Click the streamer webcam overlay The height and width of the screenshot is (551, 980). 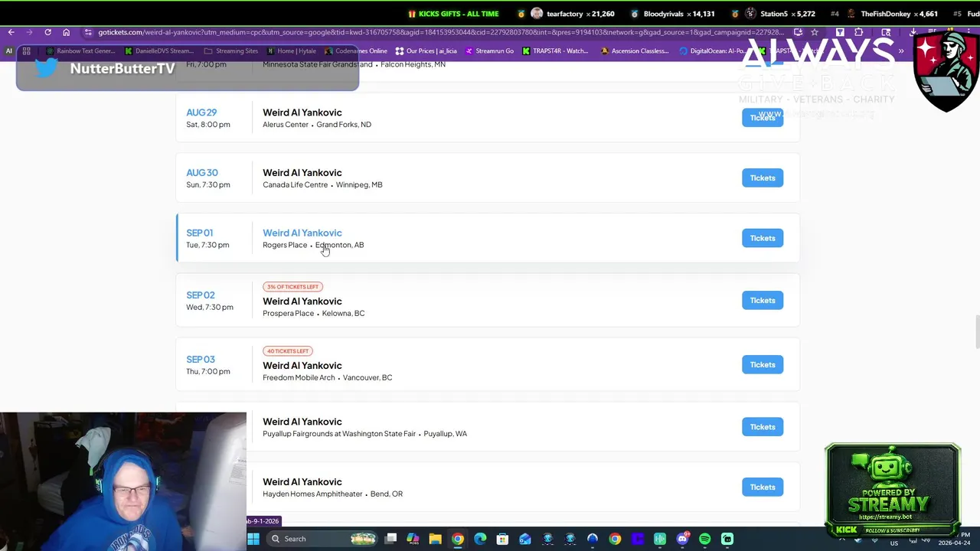click(x=123, y=481)
